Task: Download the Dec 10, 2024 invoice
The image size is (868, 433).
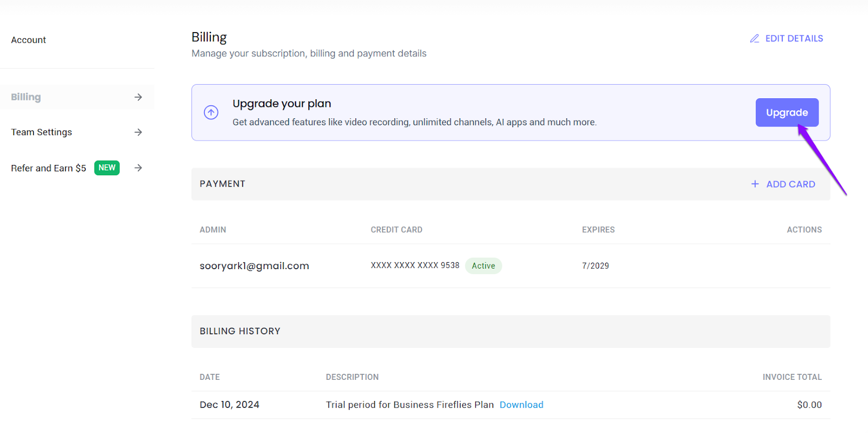Action: 521,405
